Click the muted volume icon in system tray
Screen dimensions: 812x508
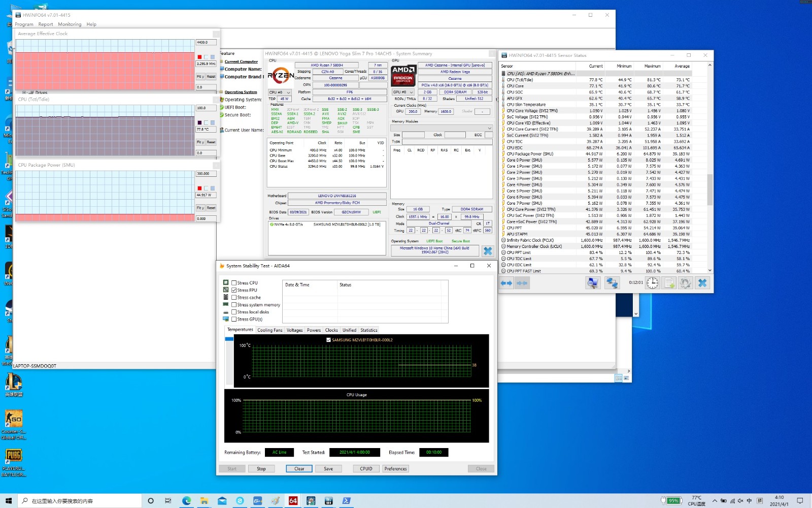coord(740,501)
